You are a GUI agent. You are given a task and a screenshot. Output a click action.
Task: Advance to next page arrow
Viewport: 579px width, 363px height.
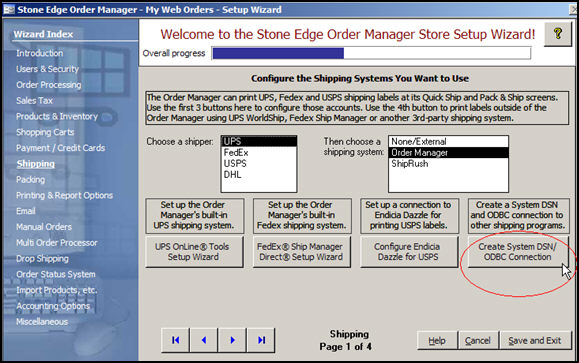pyautogui.click(x=232, y=340)
